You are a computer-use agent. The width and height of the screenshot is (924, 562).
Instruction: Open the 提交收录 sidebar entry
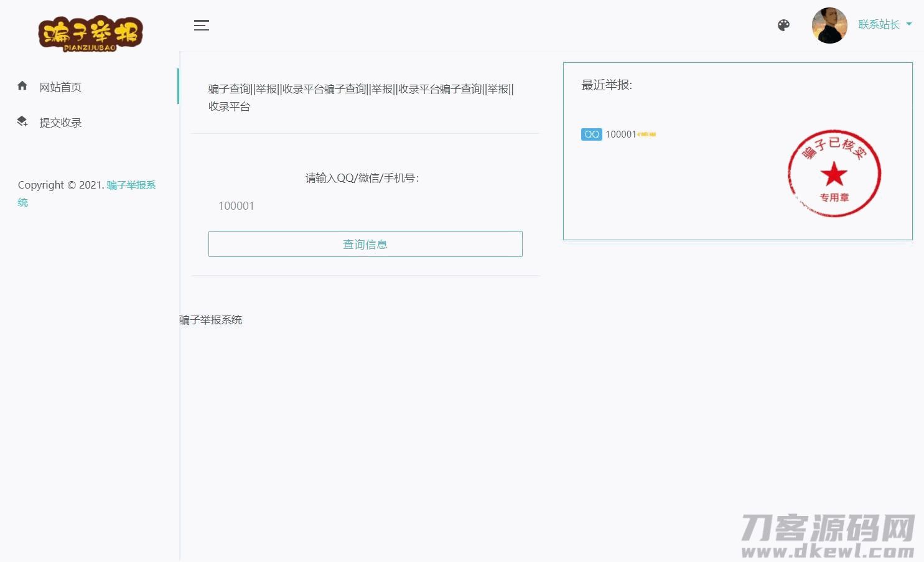point(60,123)
